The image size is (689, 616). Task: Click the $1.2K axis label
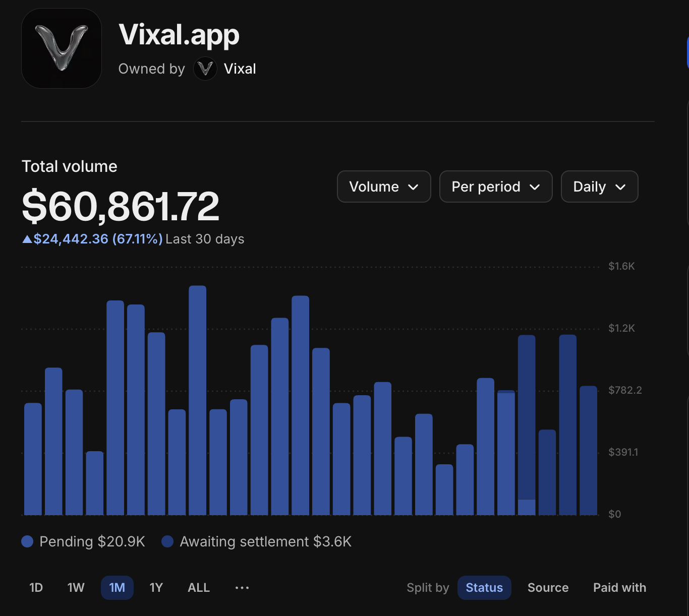pos(621,328)
